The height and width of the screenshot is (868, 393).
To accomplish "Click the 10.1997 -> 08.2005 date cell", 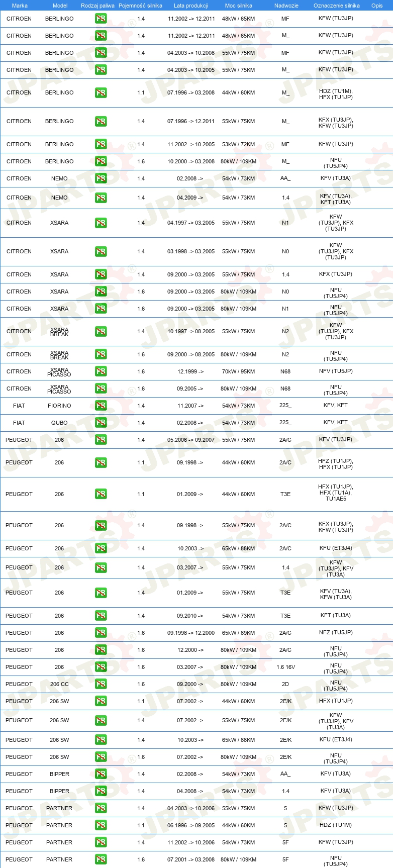I will [191, 331].
